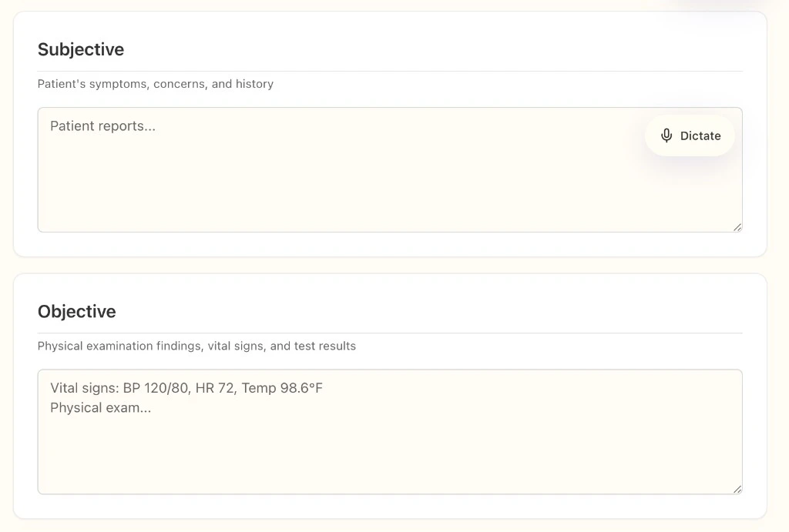
Task: Click the "Objective" section heading
Action: (x=77, y=312)
